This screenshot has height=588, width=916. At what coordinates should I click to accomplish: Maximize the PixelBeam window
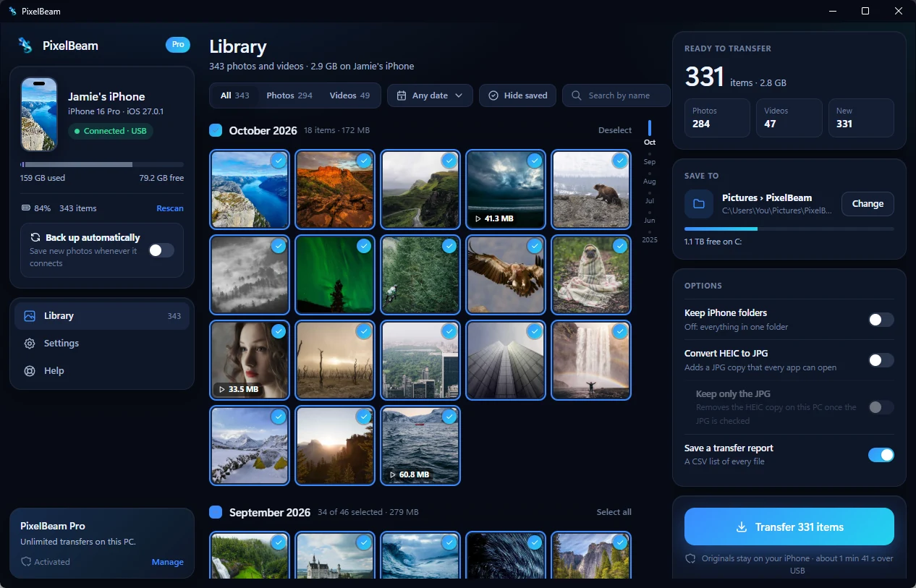point(865,11)
